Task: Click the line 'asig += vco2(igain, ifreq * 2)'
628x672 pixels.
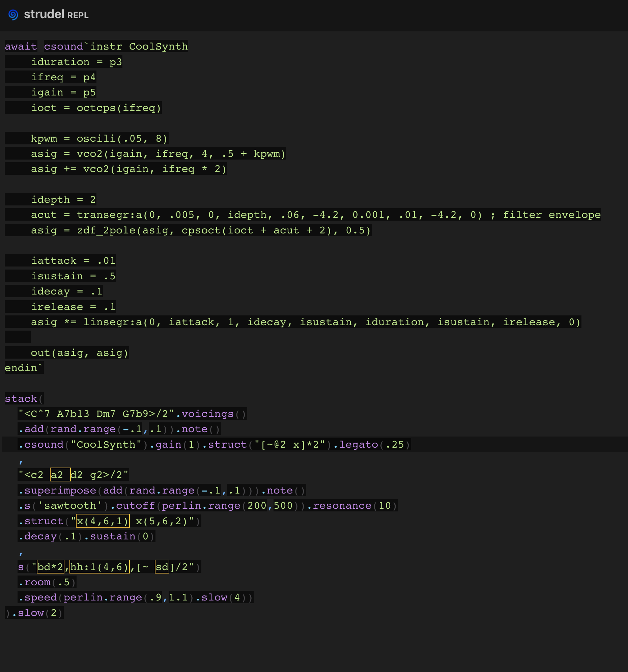Action: point(129,169)
